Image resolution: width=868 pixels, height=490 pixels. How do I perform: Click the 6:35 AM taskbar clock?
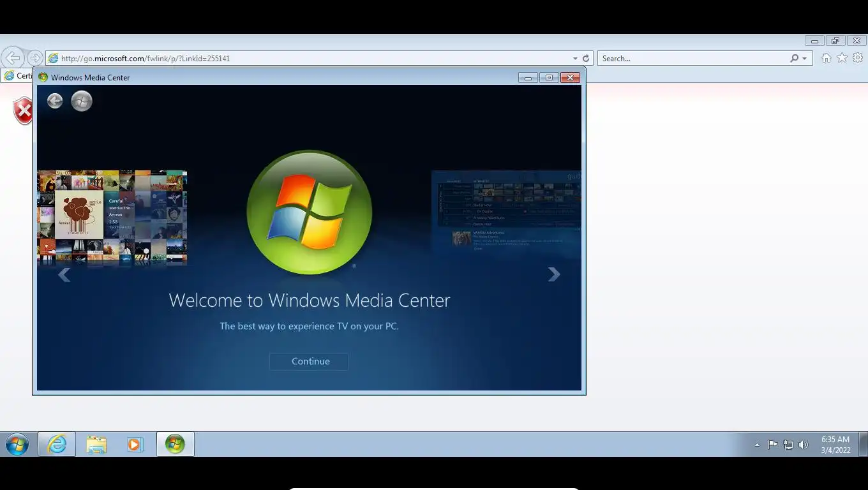click(835, 445)
